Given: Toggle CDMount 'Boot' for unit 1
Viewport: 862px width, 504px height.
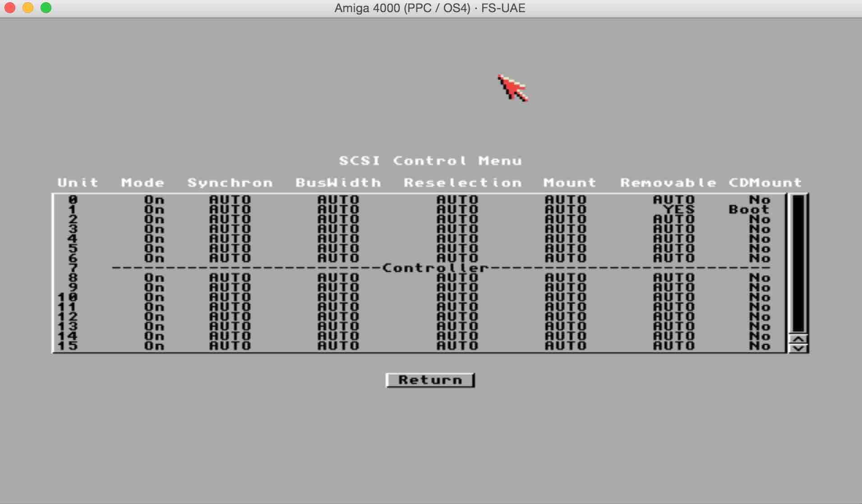Looking at the screenshot, I should click(x=749, y=210).
